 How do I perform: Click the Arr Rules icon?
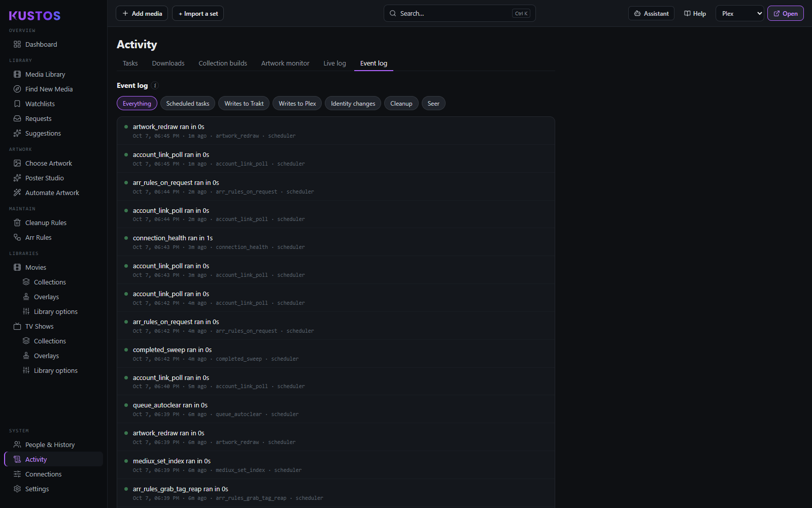[17, 237]
